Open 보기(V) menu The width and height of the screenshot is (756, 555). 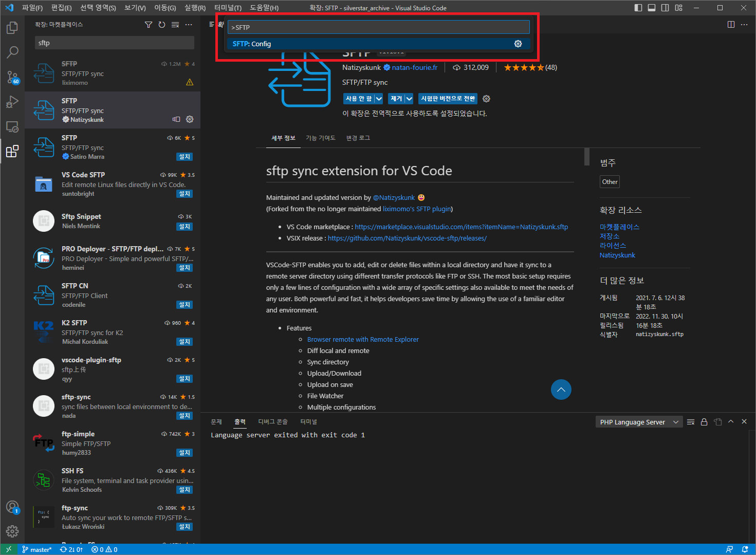pos(135,8)
